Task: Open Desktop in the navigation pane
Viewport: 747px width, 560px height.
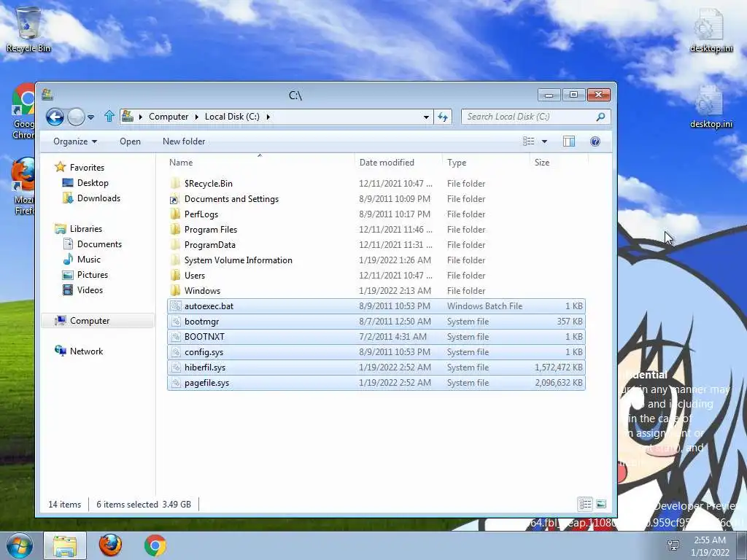Action: click(x=93, y=183)
